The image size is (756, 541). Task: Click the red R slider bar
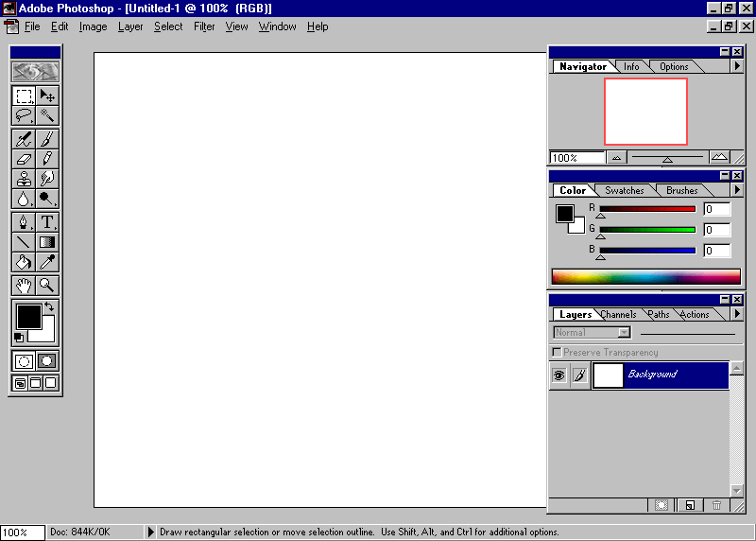[x=647, y=209]
